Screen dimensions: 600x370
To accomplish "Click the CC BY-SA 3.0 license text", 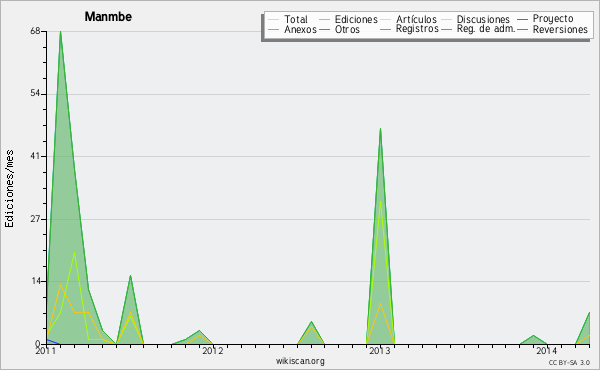I will (569, 362).
